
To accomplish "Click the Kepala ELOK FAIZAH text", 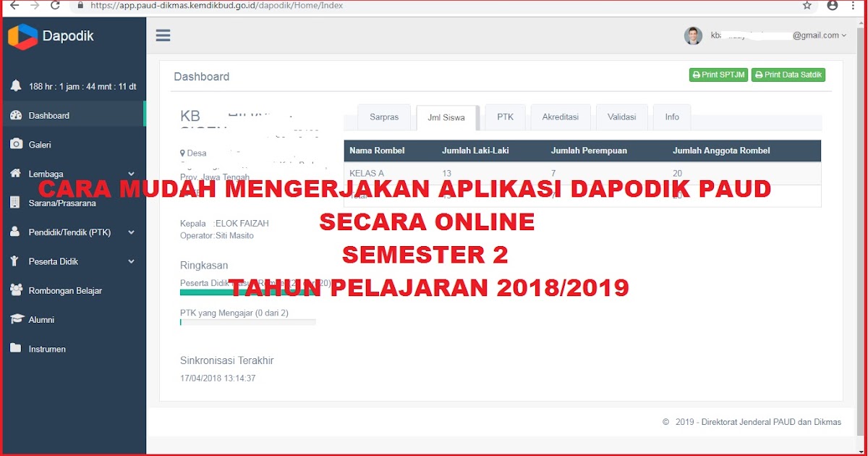I will [224, 224].
